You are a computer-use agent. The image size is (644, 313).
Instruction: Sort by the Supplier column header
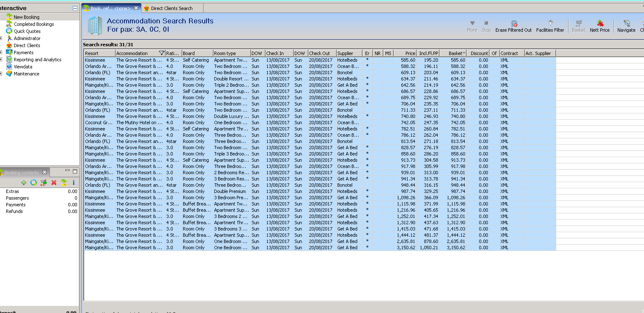tap(350, 53)
